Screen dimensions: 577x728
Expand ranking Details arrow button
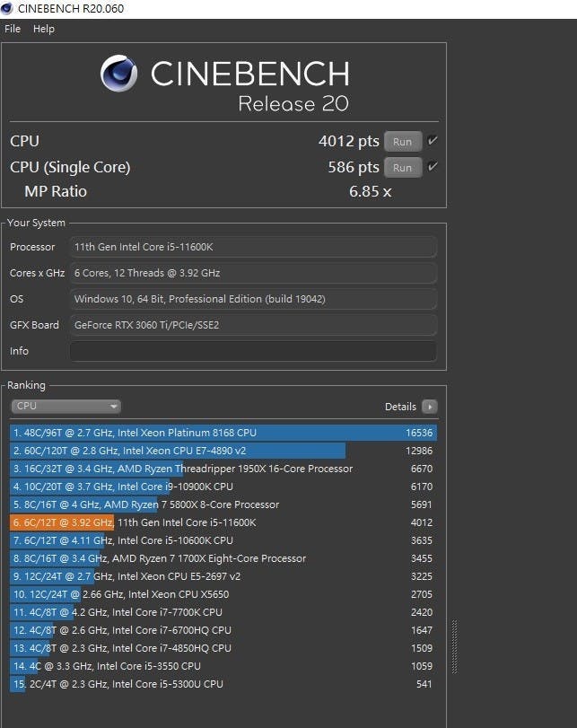[430, 407]
